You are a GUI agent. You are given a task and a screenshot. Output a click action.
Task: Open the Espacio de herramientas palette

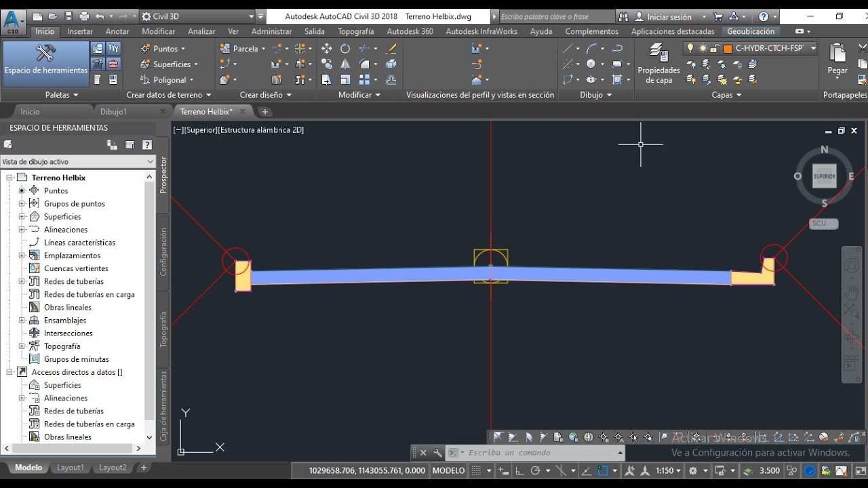[45, 64]
